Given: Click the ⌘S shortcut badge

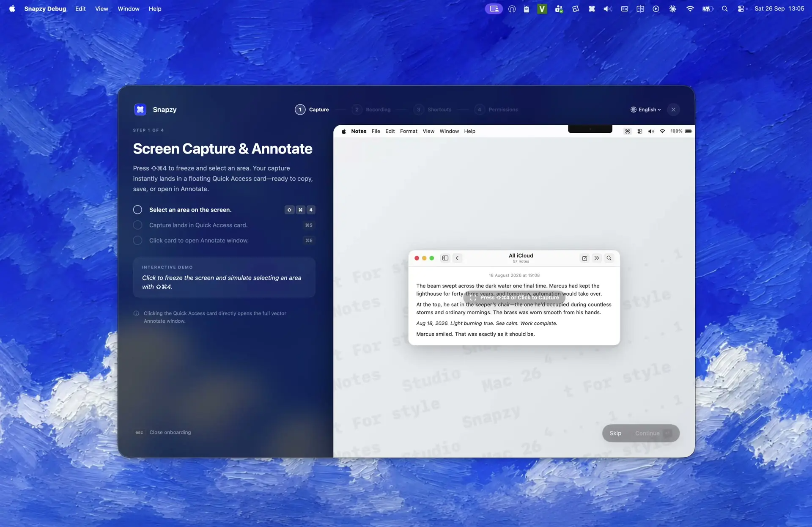Looking at the screenshot, I should (x=309, y=225).
